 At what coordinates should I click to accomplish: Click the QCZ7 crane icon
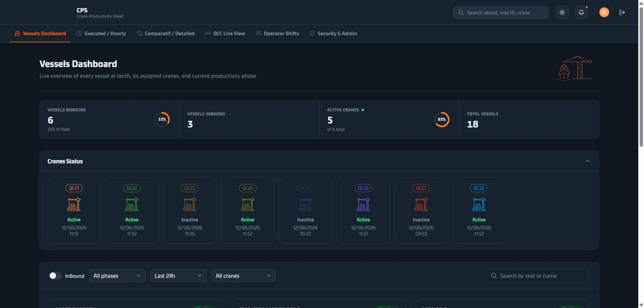[x=421, y=204]
